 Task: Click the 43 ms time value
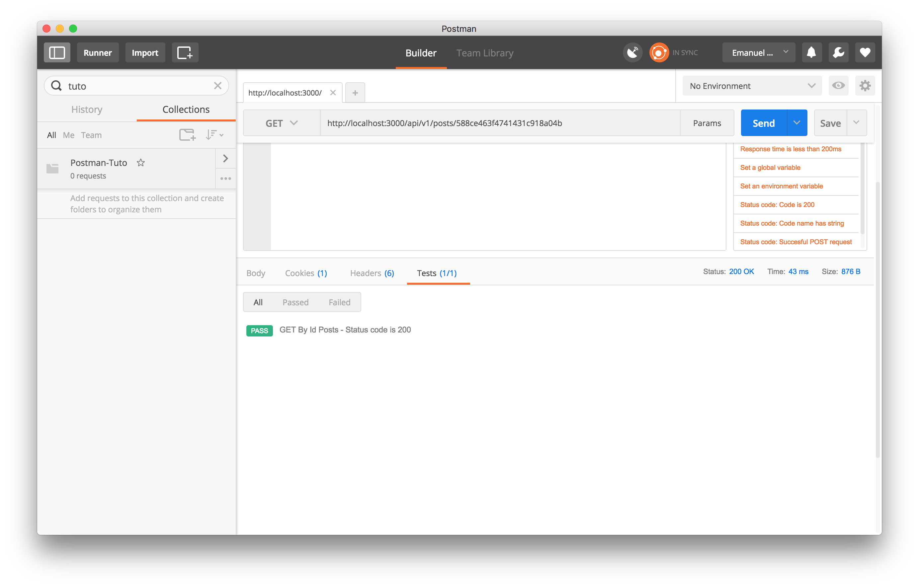point(798,271)
